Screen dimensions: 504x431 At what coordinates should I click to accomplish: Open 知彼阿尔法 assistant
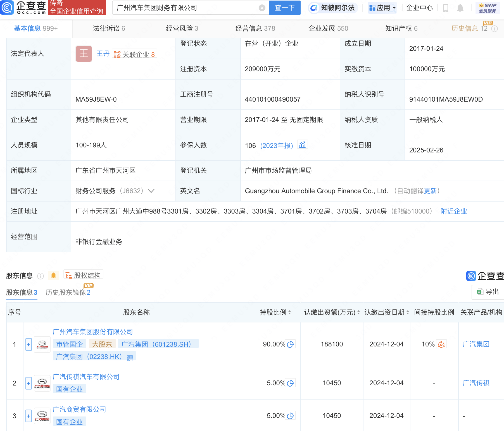[x=333, y=8]
